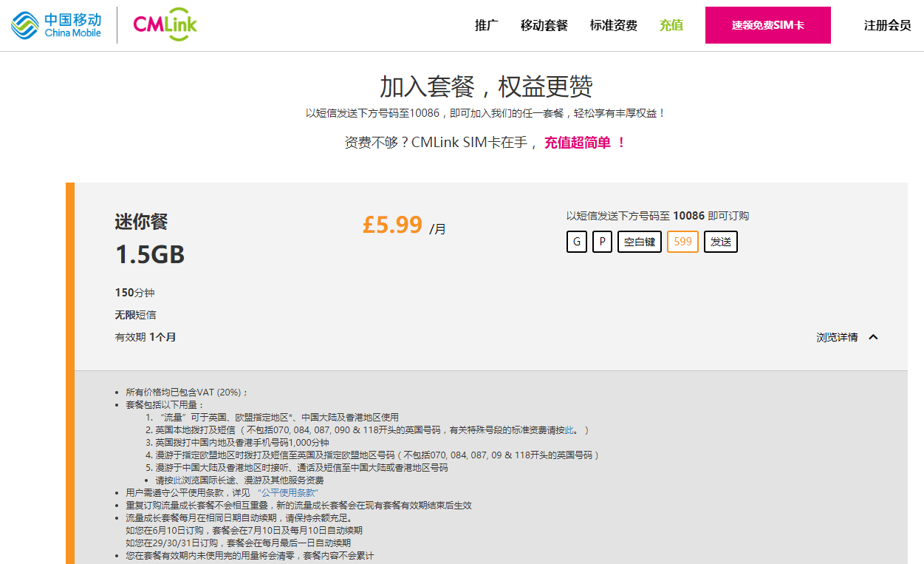Click the 无限短信 text
This screenshot has width=924, height=564.
[136, 315]
